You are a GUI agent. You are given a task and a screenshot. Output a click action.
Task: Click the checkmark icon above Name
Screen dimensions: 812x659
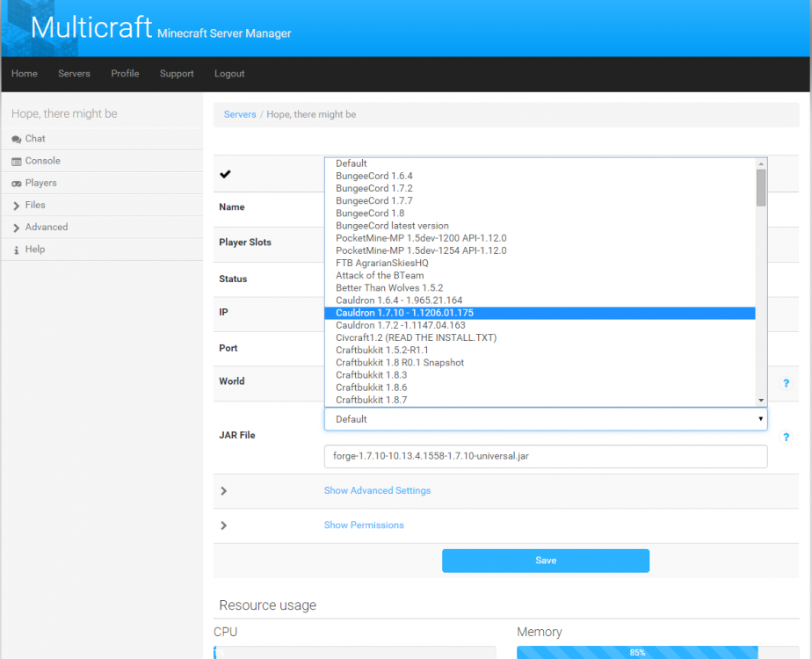point(225,174)
